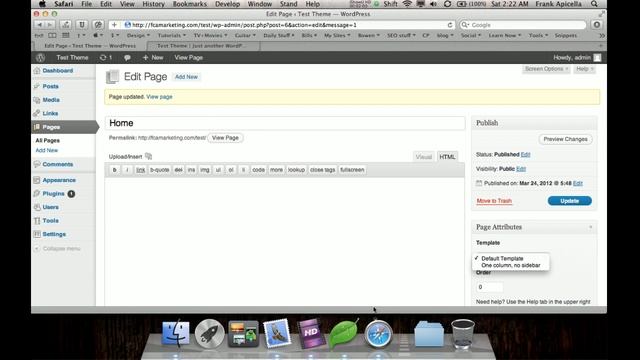Click the add bookmark plus button
The height and width of the screenshot is (360, 640).
coord(114,25)
